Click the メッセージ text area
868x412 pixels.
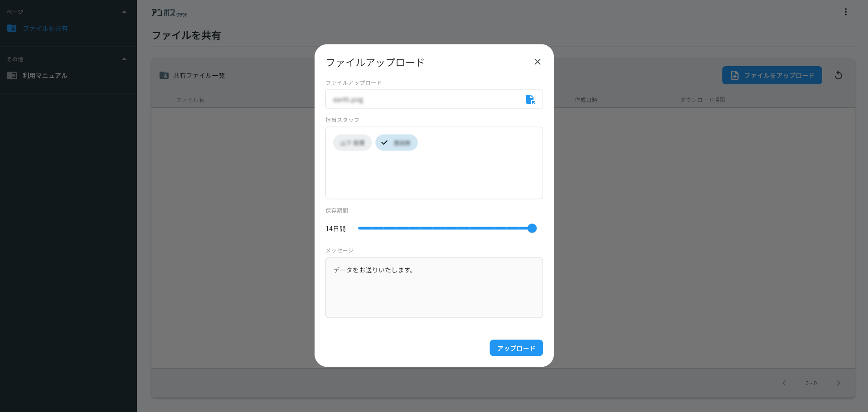[434, 288]
